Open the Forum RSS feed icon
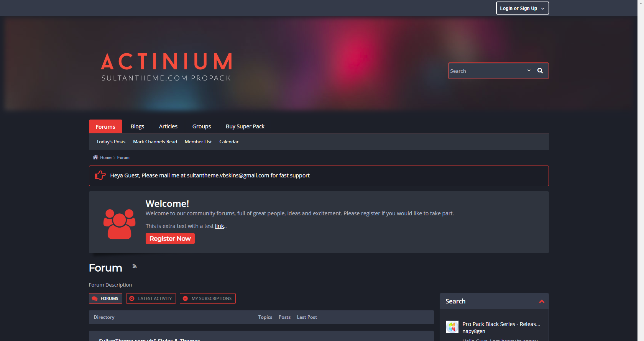 point(135,266)
